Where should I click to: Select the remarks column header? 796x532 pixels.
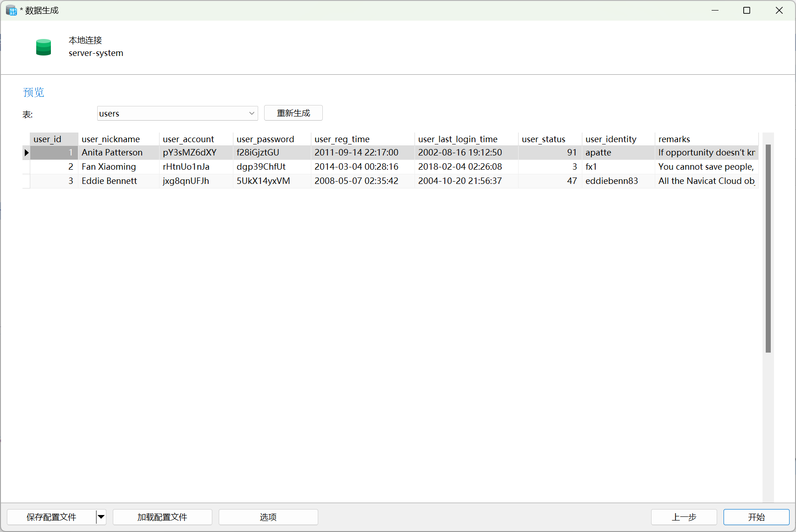point(707,139)
